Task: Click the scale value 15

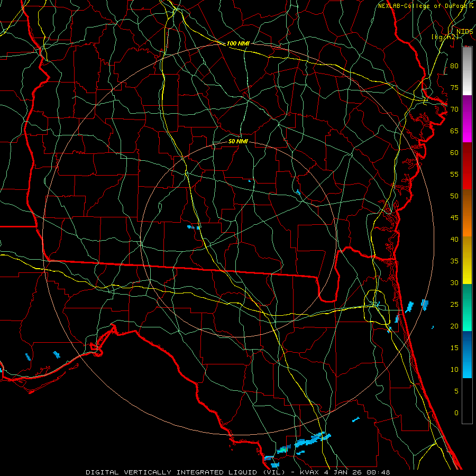Action: (x=454, y=348)
